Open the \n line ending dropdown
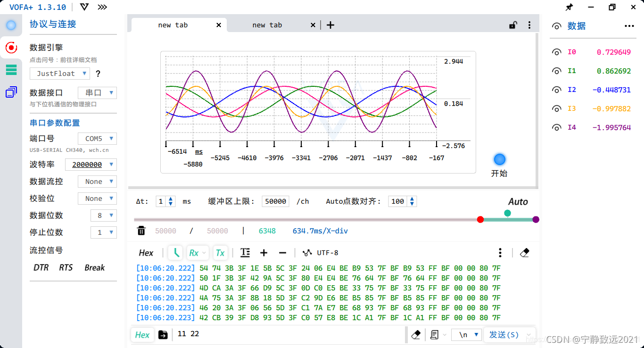Screen dimensions: 644x348 point(467,334)
